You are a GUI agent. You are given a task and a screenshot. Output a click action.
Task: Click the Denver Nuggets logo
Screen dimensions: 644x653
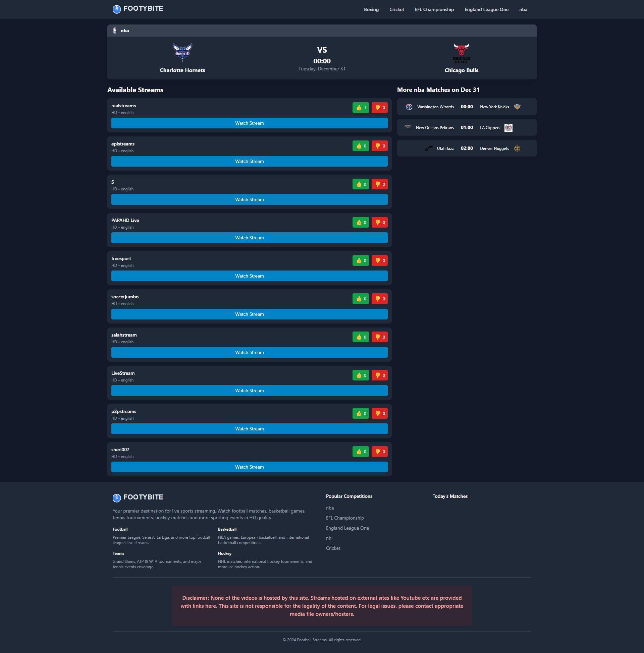point(517,149)
